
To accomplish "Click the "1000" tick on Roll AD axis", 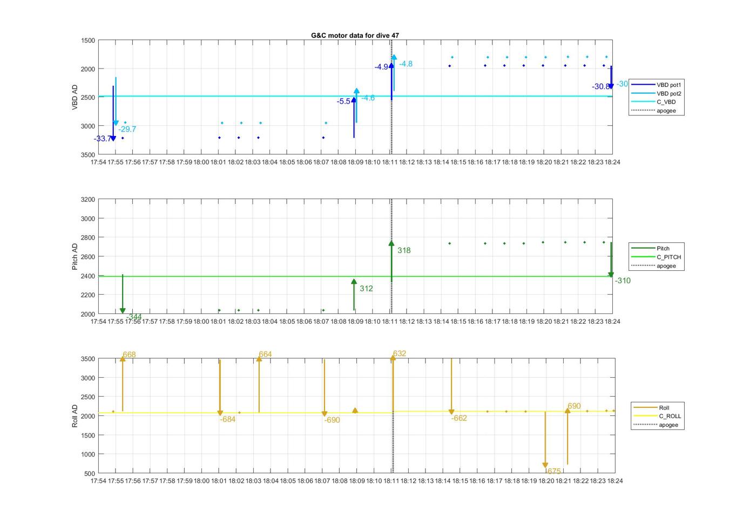I will tap(88, 454).
